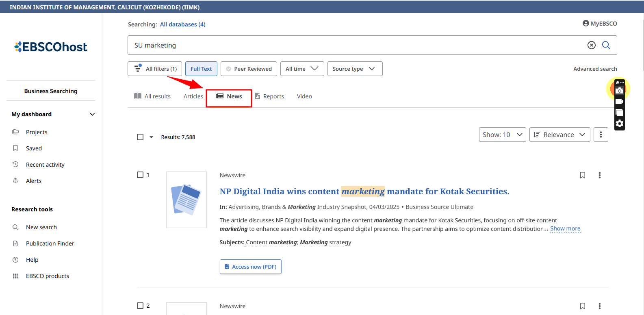The height and width of the screenshot is (315, 644).
Task: Click the screenshot camera icon in floating toolbar
Action: click(x=619, y=91)
